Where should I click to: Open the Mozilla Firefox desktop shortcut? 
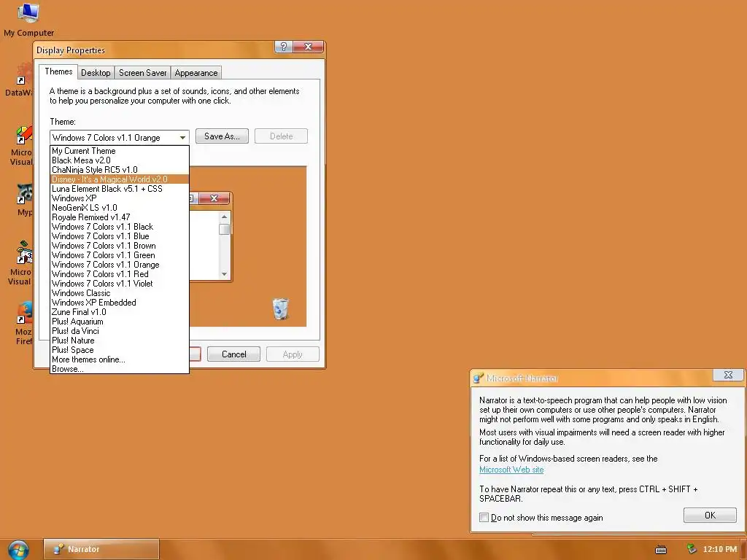(x=24, y=323)
